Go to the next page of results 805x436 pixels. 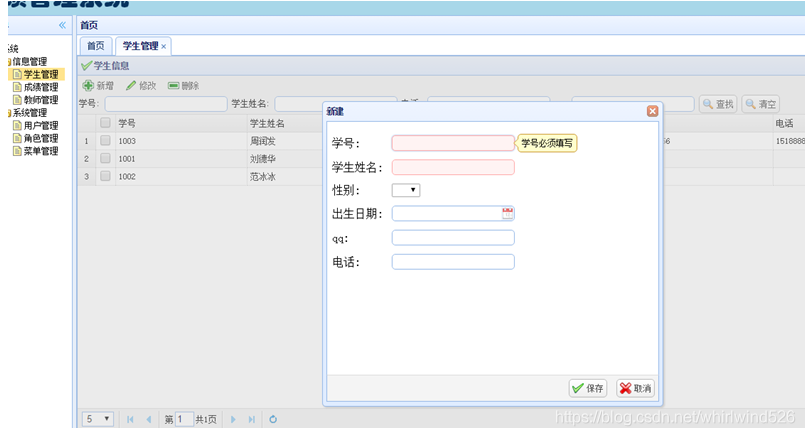pos(234,419)
